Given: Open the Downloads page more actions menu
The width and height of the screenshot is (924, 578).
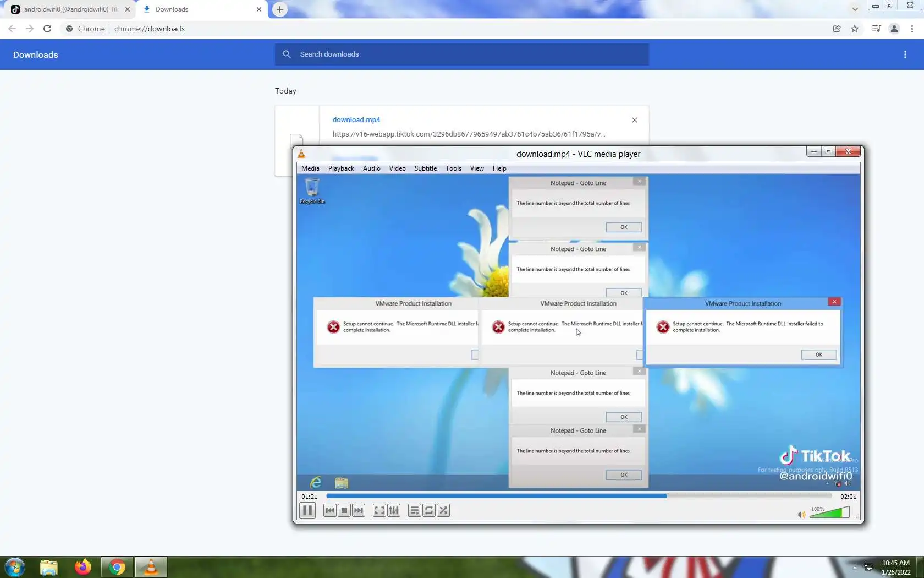Looking at the screenshot, I should (x=905, y=54).
